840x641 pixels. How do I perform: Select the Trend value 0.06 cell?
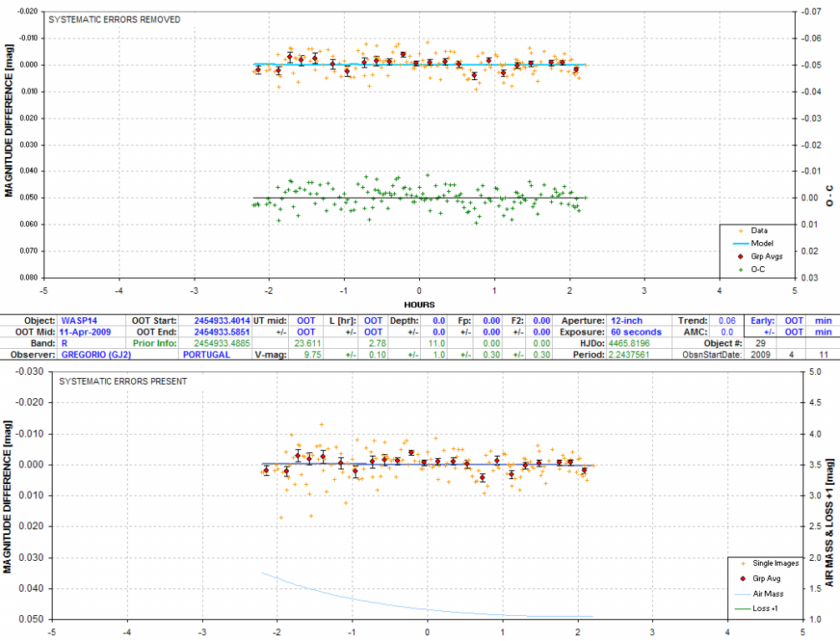coord(726,320)
